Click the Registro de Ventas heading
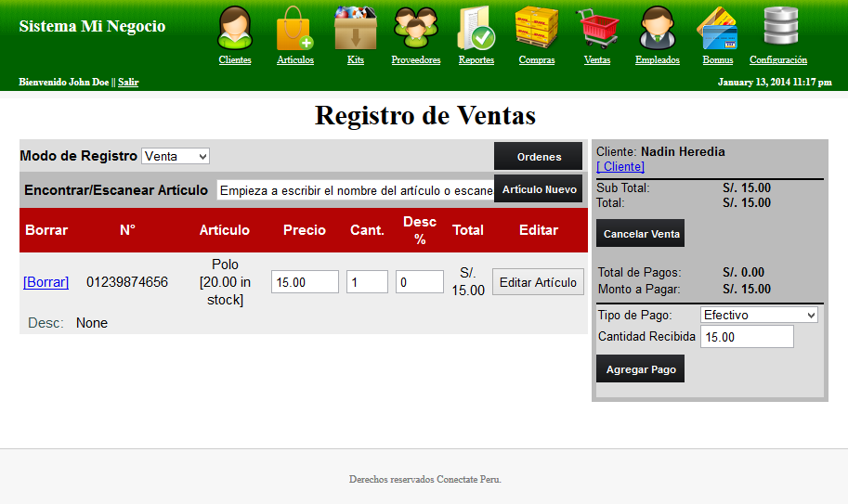 tap(425, 115)
